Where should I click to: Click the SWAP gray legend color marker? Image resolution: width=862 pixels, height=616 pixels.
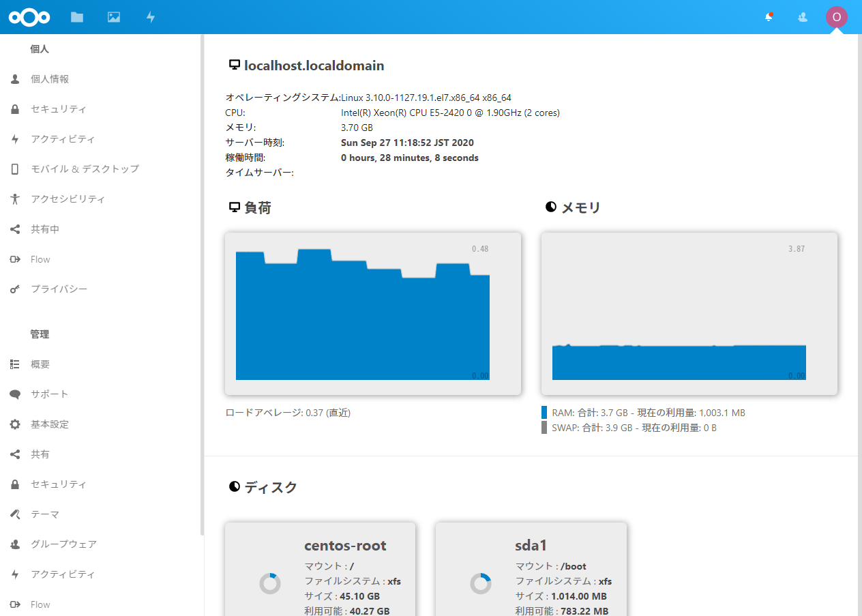pos(544,428)
